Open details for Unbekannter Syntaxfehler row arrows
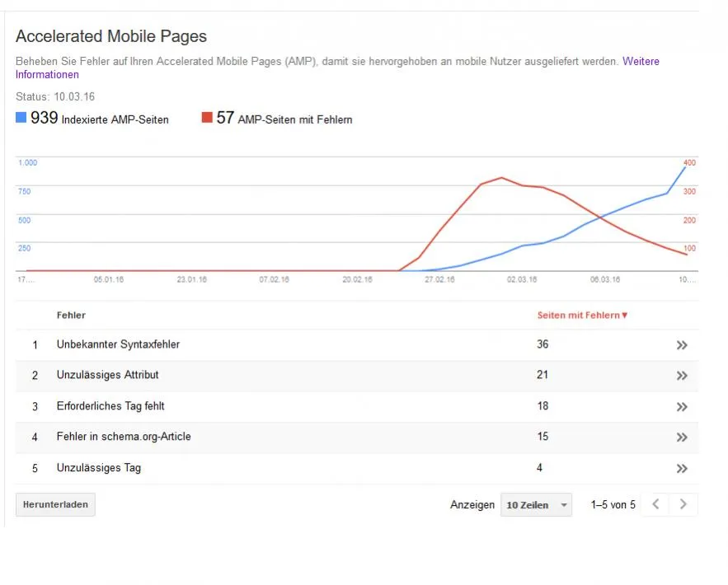Image resolution: width=728 pixels, height=585 pixels. (x=682, y=345)
